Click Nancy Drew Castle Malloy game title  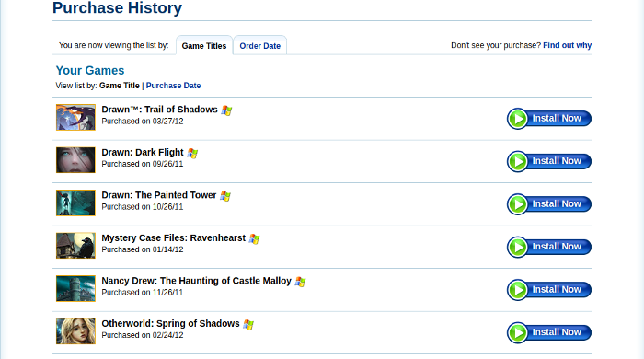196,281
